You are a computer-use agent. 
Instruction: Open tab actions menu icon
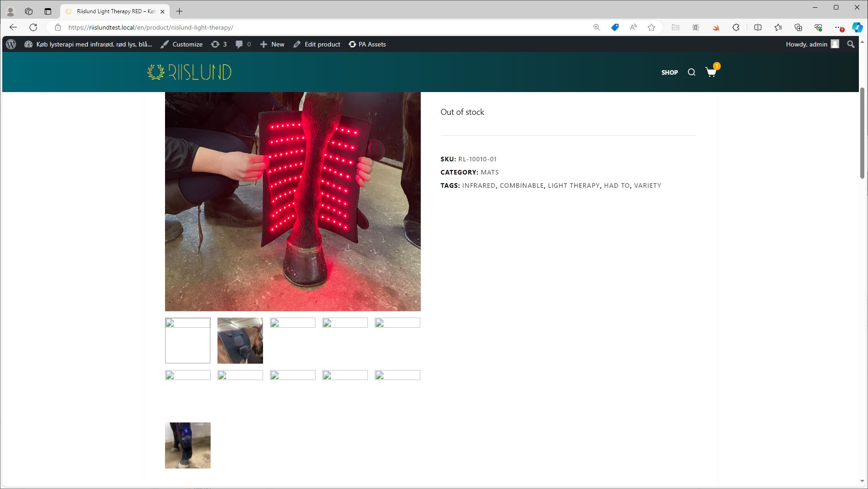point(48,11)
